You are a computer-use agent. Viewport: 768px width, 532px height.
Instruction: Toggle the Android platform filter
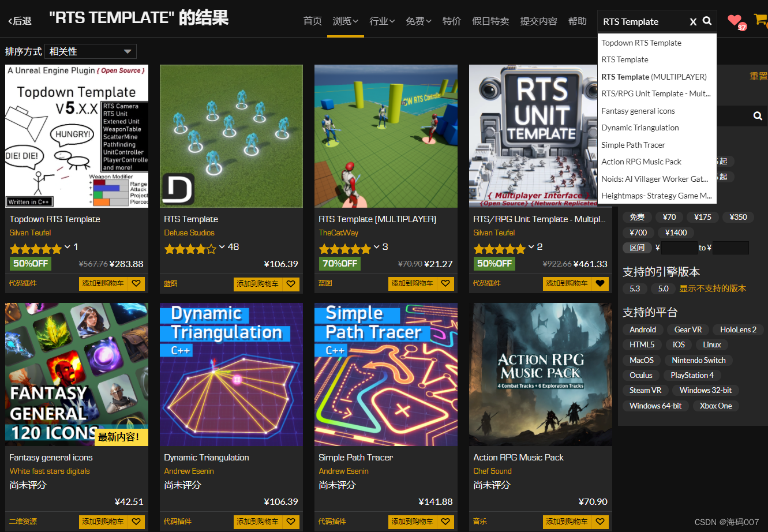tap(643, 329)
